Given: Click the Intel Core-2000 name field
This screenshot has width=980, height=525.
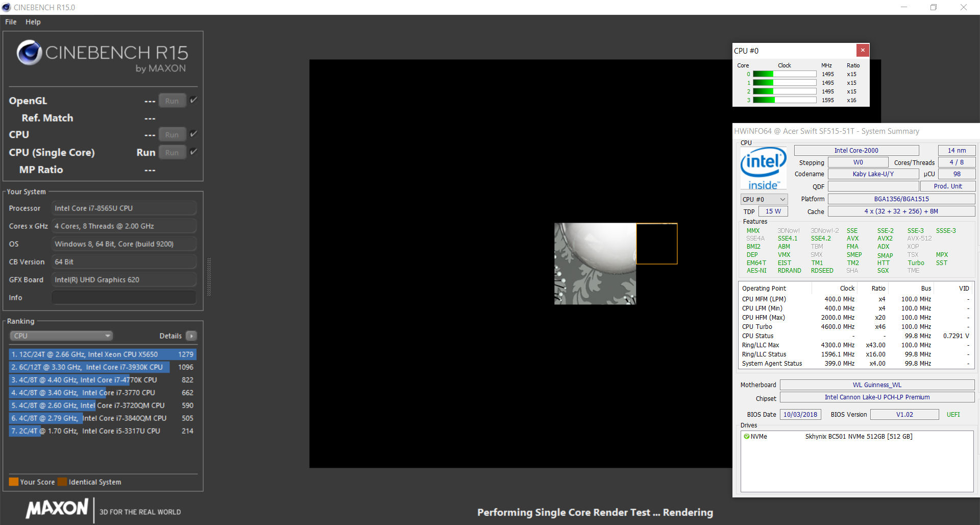Looking at the screenshot, I should pyautogui.click(x=856, y=150).
